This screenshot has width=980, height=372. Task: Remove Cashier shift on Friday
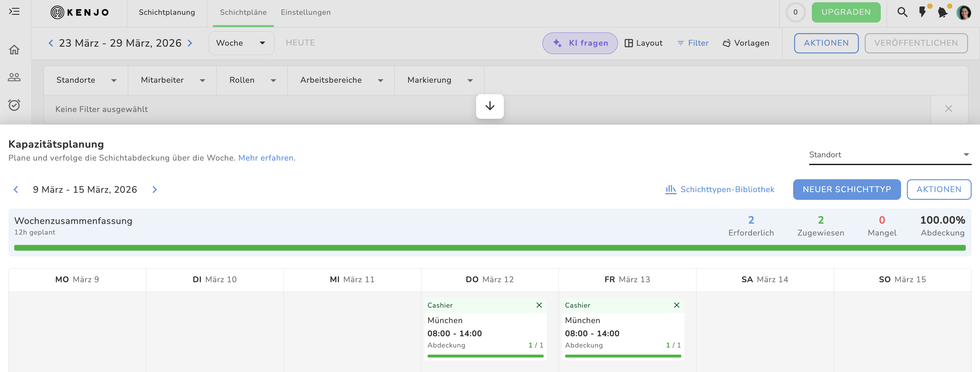677,305
